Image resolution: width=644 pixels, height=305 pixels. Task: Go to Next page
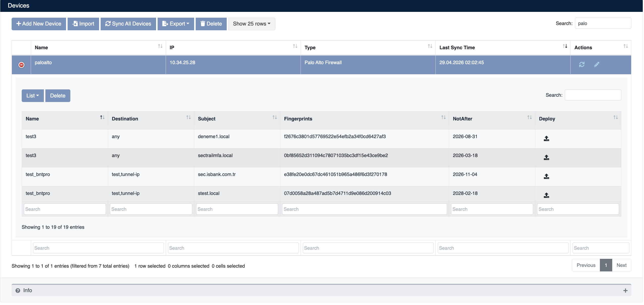click(622, 265)
